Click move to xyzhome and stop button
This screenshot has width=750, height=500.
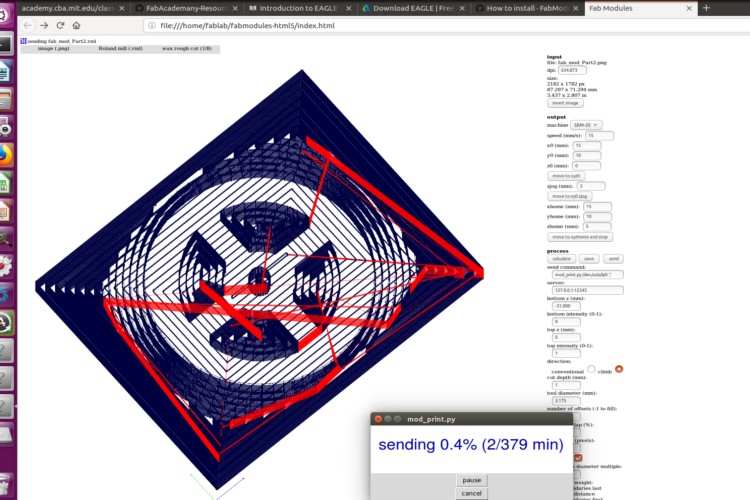[x=580, y=237]
